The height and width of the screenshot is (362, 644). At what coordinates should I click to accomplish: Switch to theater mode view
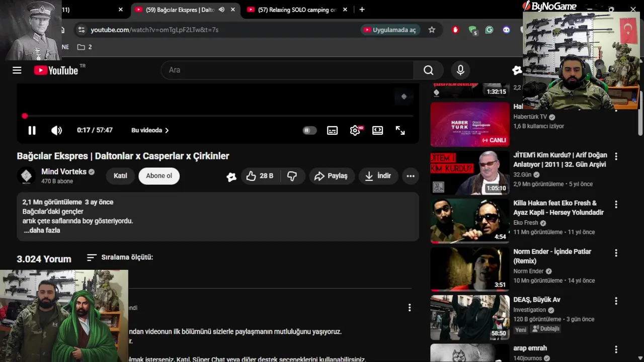pyautogui.click(x=377, y=130)
